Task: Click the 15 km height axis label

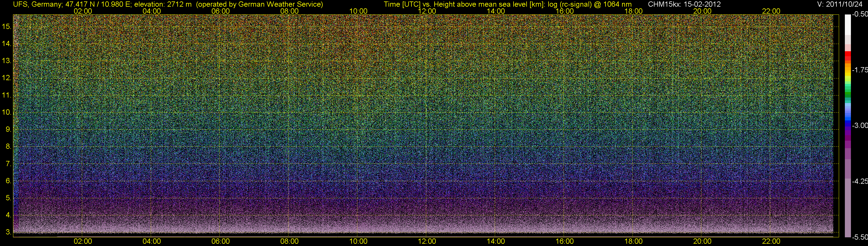Action: click(x=6, y=26)
